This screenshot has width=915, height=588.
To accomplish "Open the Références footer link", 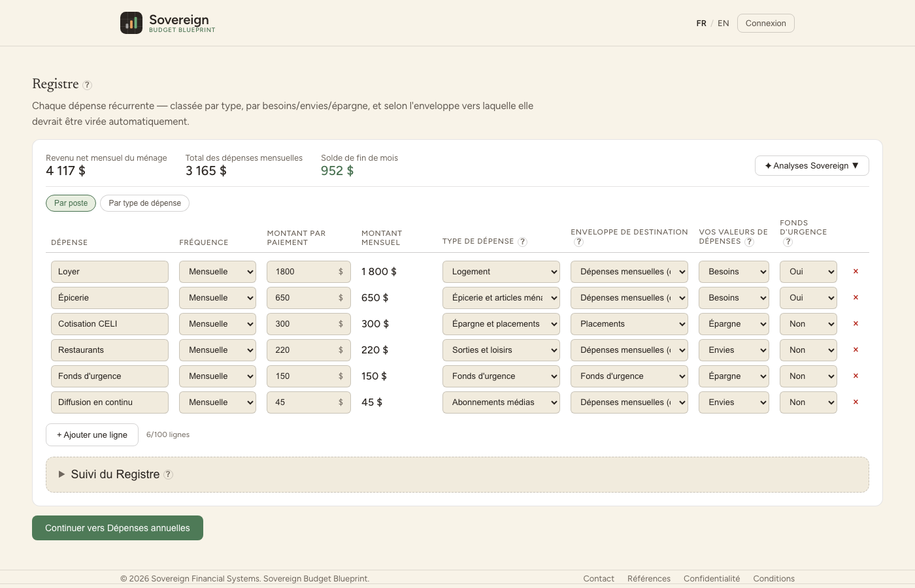I will click(x=649, y=579).
